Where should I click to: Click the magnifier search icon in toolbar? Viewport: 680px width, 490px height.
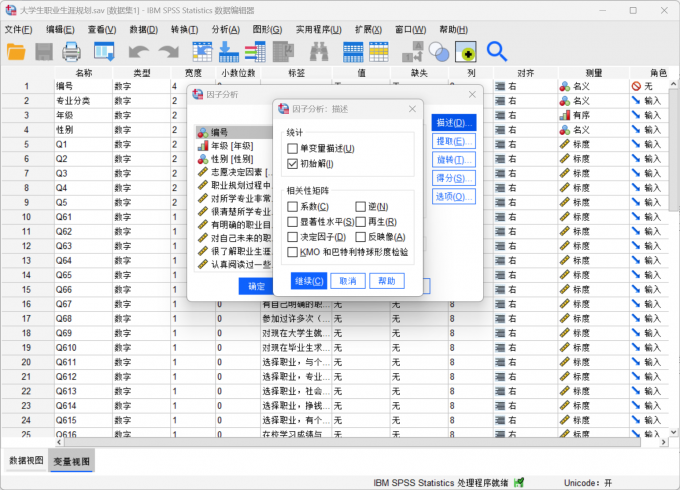pos(497,51)
